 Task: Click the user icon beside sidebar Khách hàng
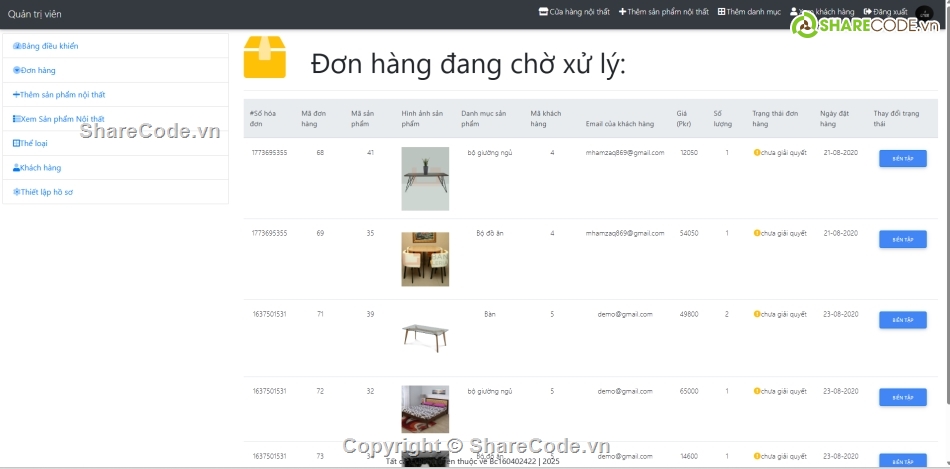pos(16,167)
